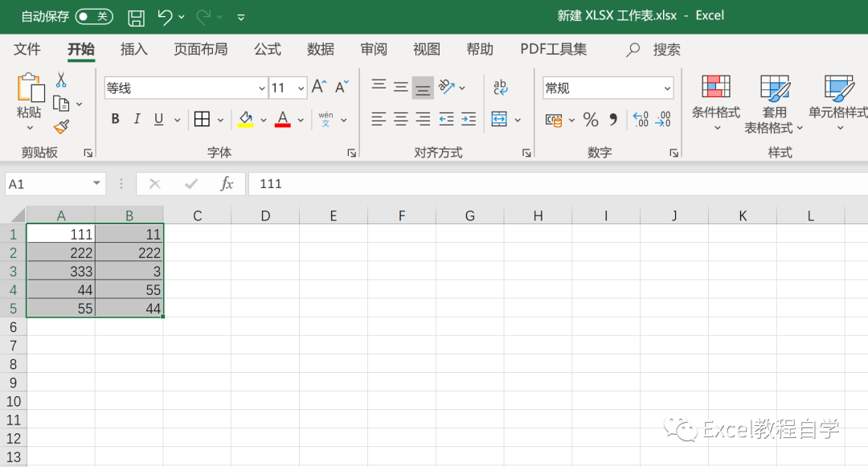Toggle the AutoSave switch

pyautogui.click(x=94, y=17)
